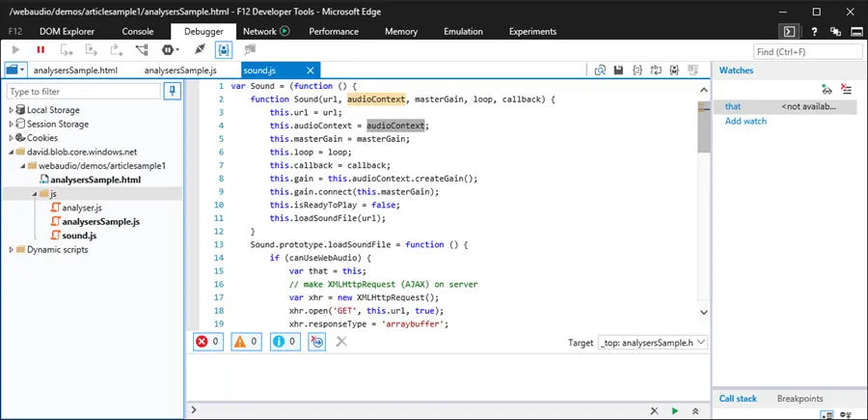Click the red Break pause button
This screenshot has width=868, height=420.
pyautogui.click(x=41, y=50)
